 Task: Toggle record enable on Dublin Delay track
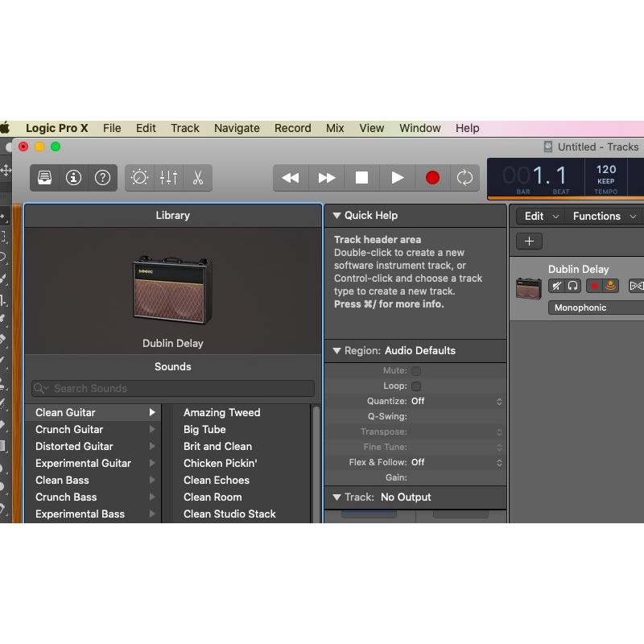point(595,286)
